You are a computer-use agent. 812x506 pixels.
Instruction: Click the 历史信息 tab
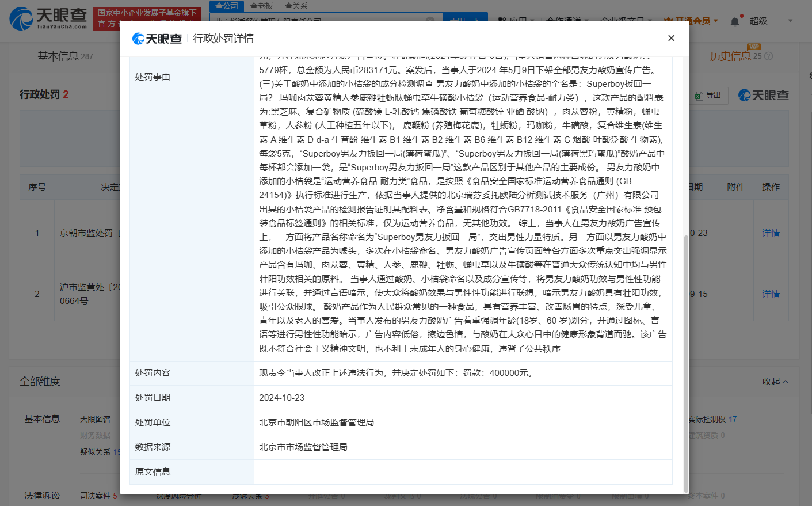click(730, 56)
